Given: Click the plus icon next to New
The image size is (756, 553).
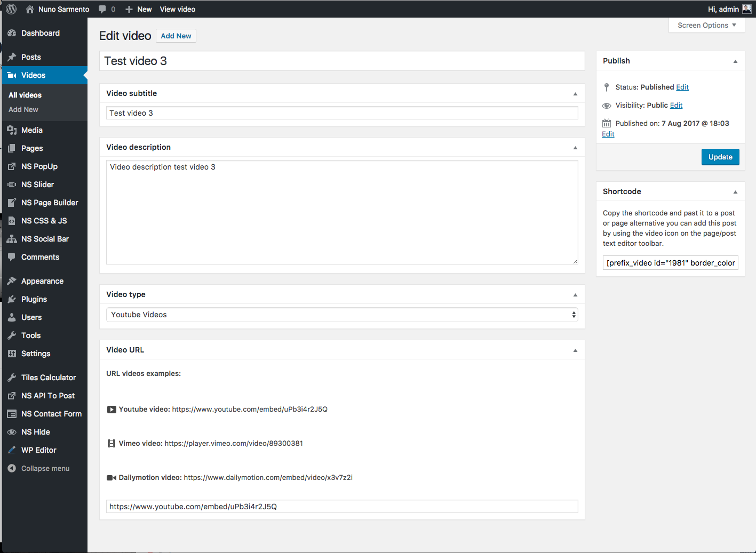Looking at the screenshot, I should pyautogui.click(x=129, y=9).
